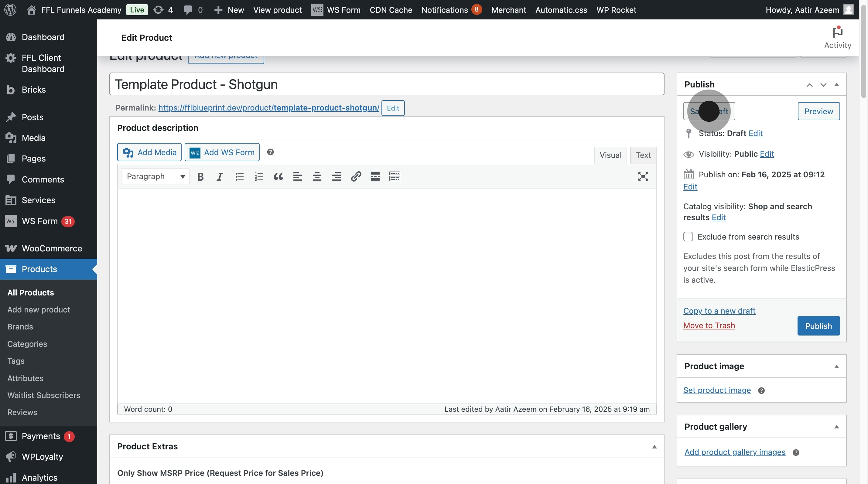Click the product title input field

[387, 84]
